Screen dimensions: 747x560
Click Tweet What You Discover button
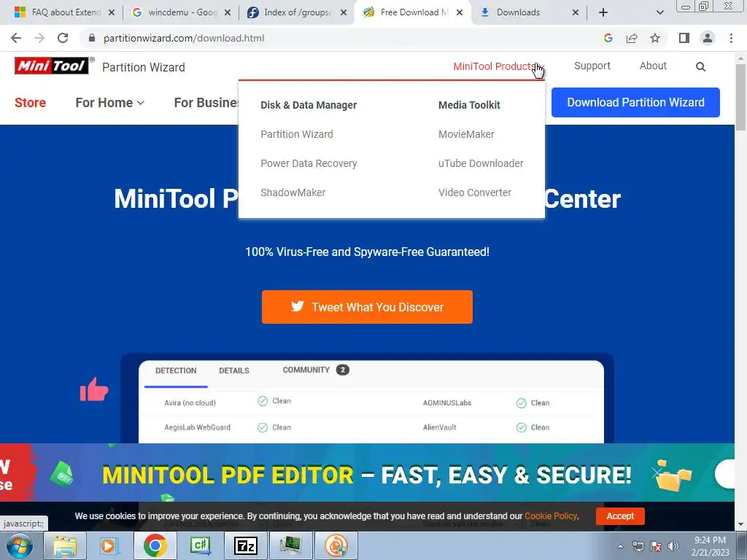tap(368, 307)
